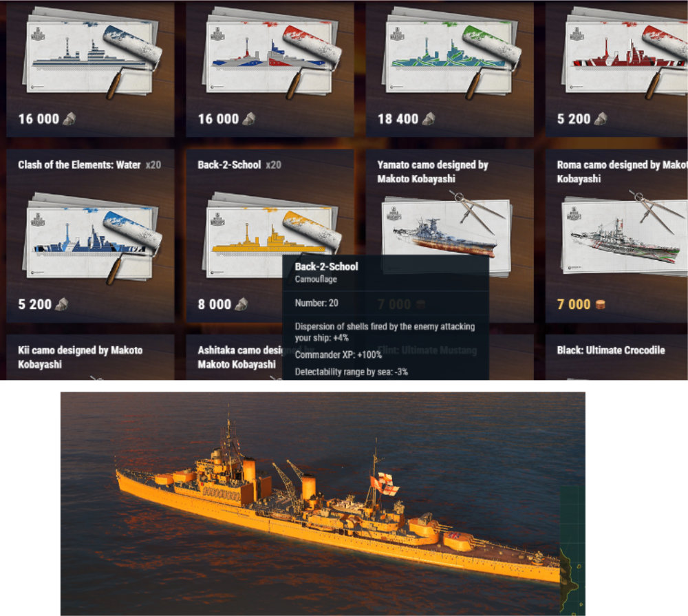The height and width of the screenshot is (616, 688).
Task: Click the orange cruiser screenshot
Action: 323,504
